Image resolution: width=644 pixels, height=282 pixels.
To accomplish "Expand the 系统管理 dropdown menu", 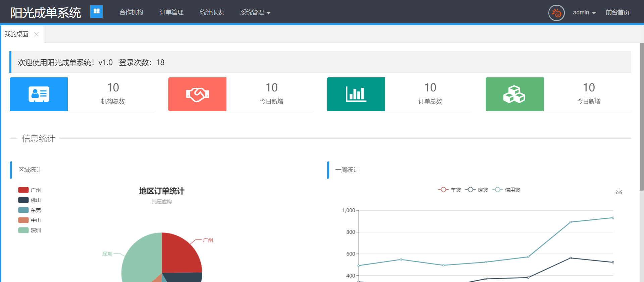I will tap(255, 12).
